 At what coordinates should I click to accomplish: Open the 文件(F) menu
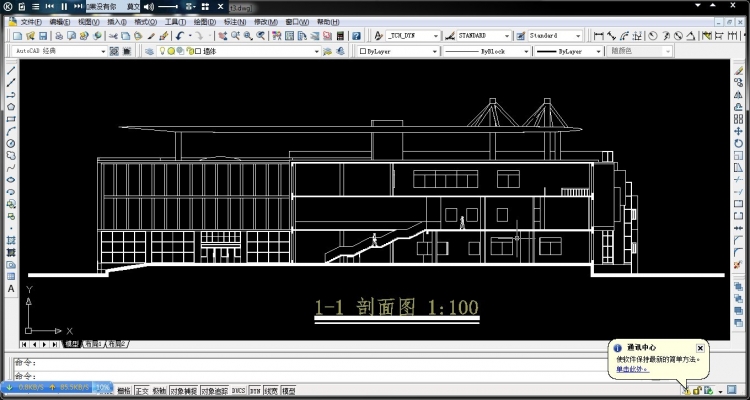pyautogui.click(x=31, y=22)
